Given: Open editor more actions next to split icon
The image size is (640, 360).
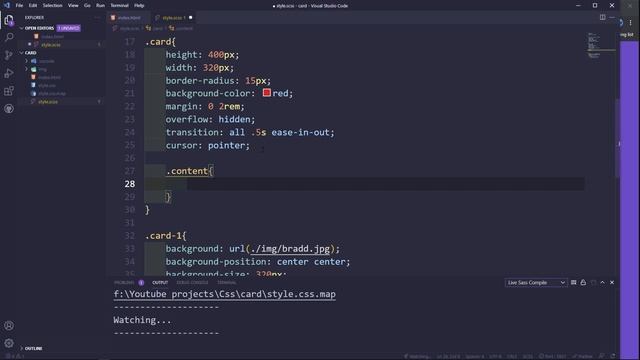Looking at the screenshot, I should (612, 17).
